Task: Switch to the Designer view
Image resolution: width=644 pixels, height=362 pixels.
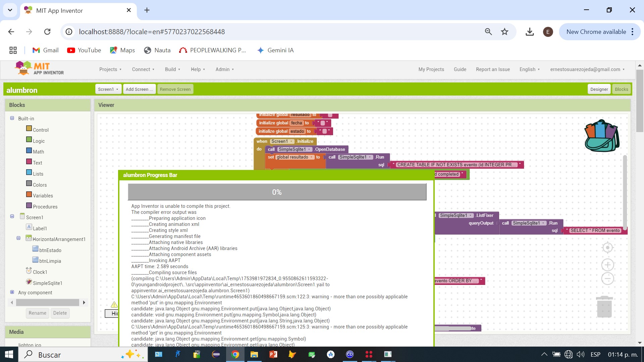Action: [599, 89]
